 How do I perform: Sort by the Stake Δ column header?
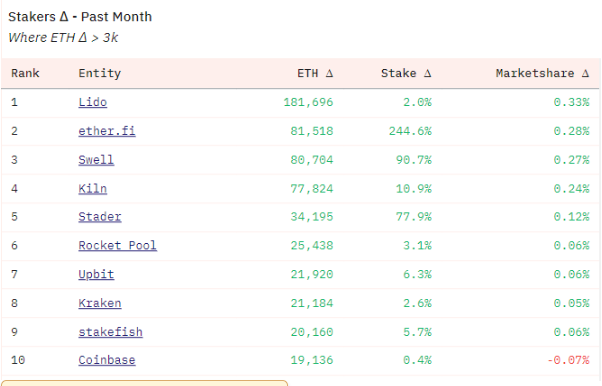click(406, 73)
